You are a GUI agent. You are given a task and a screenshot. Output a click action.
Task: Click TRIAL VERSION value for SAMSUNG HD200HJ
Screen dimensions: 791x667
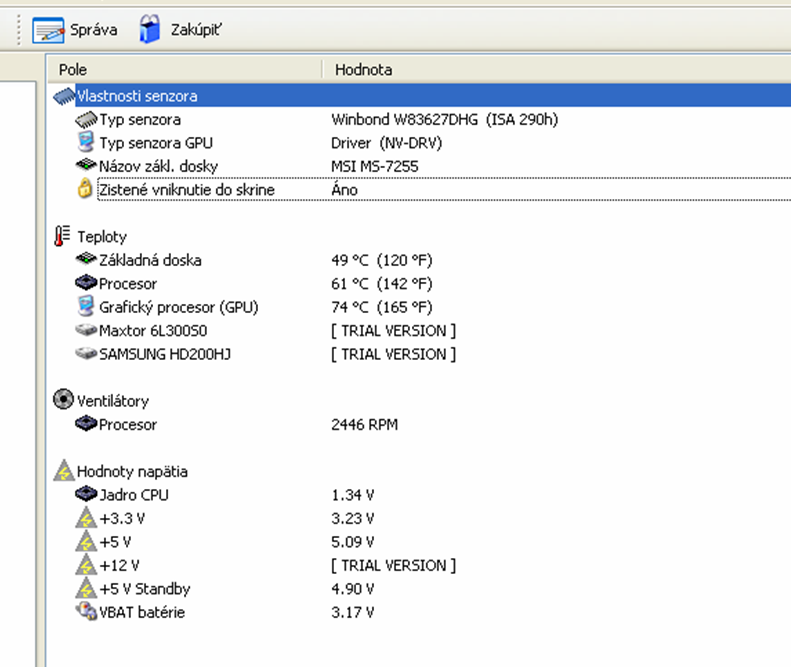393,354
